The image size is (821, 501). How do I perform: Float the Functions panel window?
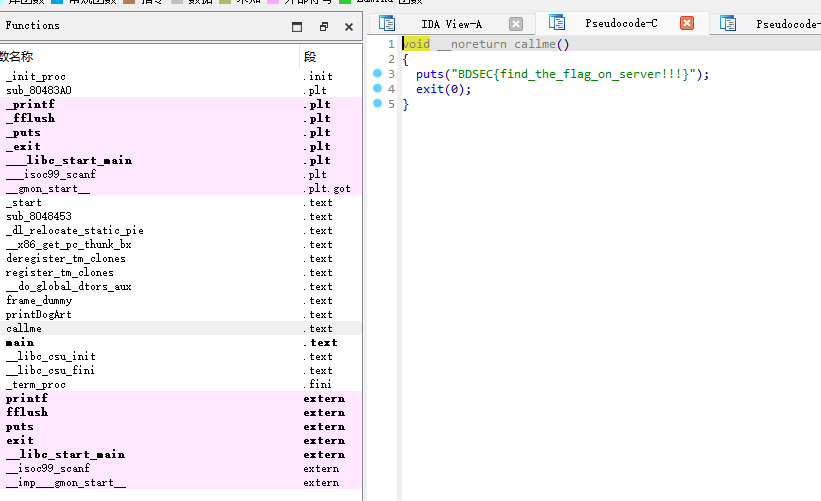pyautogui.click(x=324, y=27)
